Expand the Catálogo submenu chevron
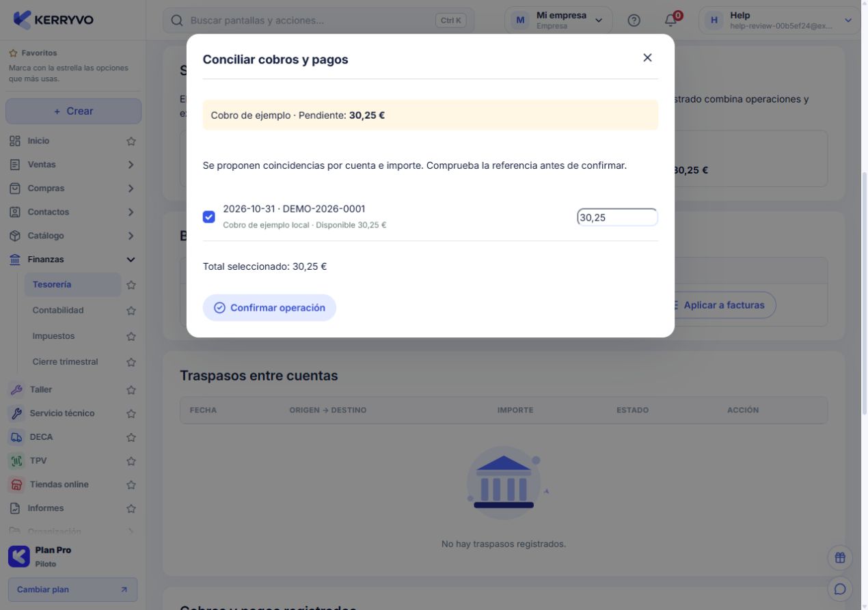Screen dimensions: 868x610 (131, 236)
